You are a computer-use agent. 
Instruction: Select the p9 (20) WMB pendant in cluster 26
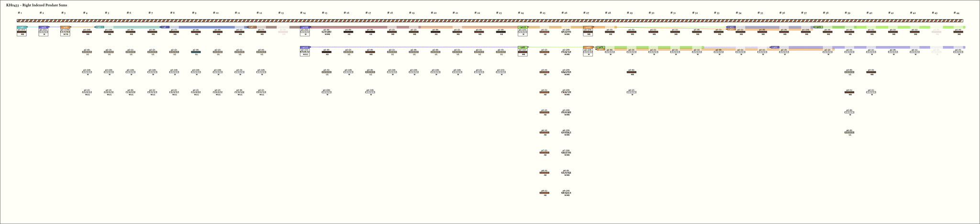coord(567,193)
